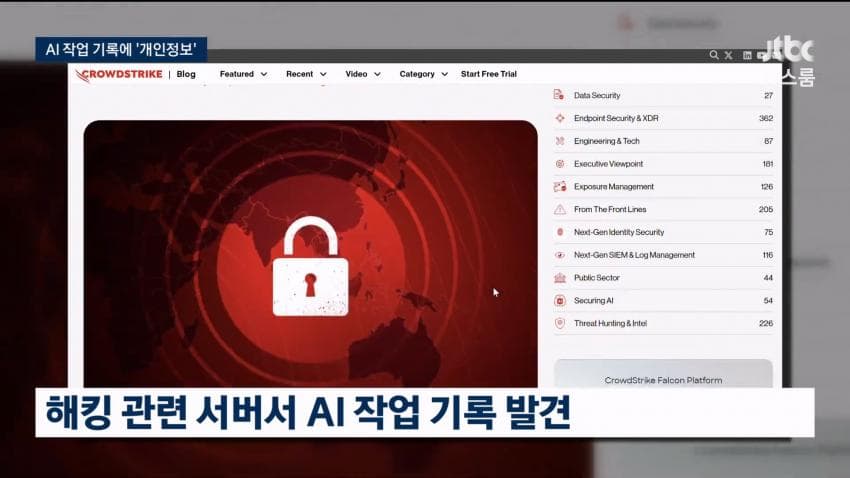Open Next-Gen Identity Security category

coord(619,232)
